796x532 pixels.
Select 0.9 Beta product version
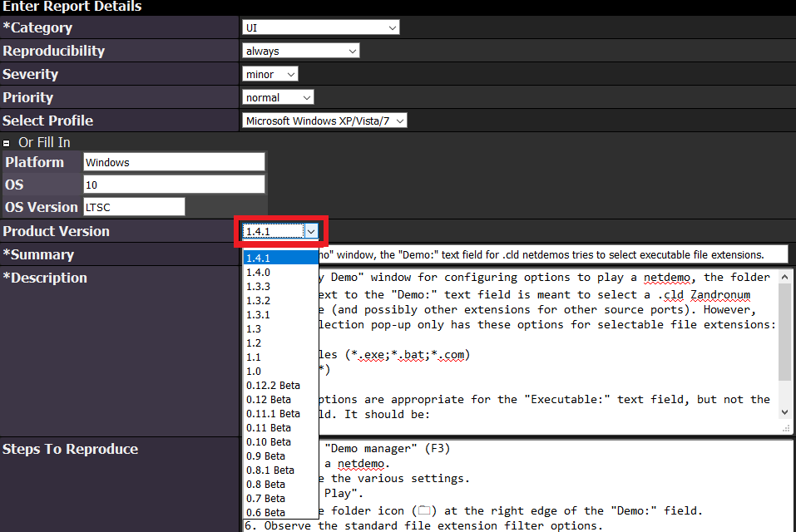coord(265,456)
